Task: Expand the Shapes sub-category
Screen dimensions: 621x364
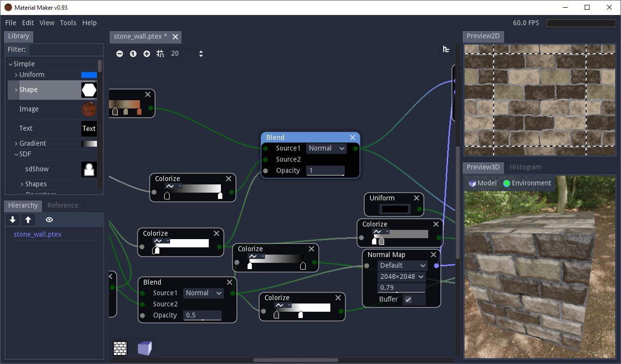Action: [22, 184]
